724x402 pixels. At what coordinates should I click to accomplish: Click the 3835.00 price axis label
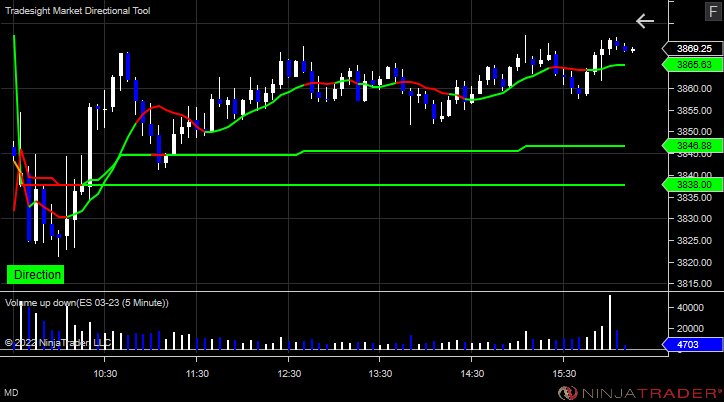pos(694,198)
